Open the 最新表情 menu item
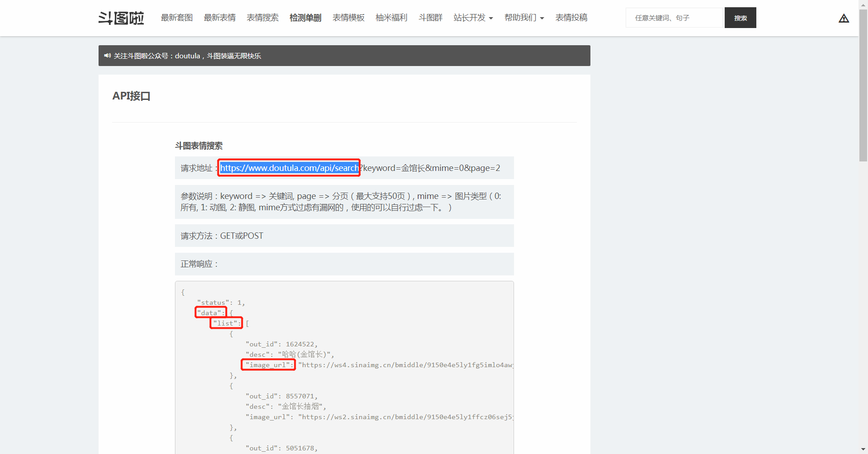 coord(220,18)
